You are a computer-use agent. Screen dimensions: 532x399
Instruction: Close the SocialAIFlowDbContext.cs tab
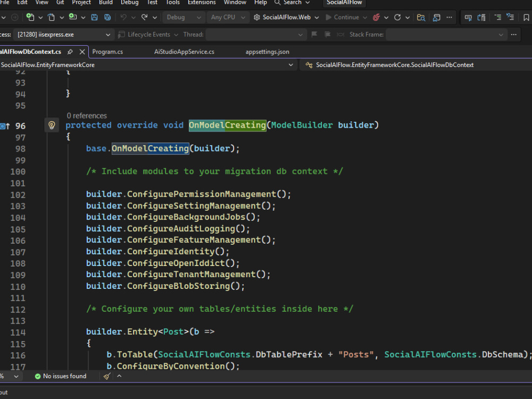(82, 52)
